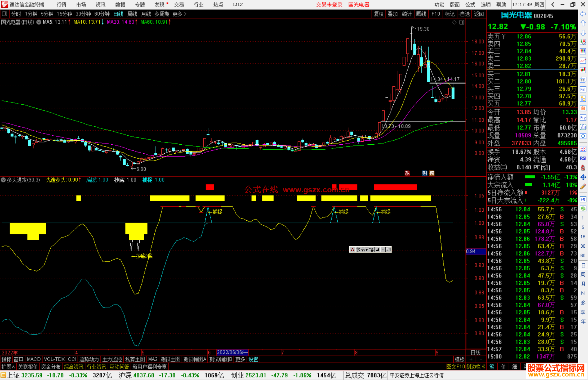Click the diamond icon at chart top-right
The width and height of the screenshot is (588, 380).
tap(454, 22)
